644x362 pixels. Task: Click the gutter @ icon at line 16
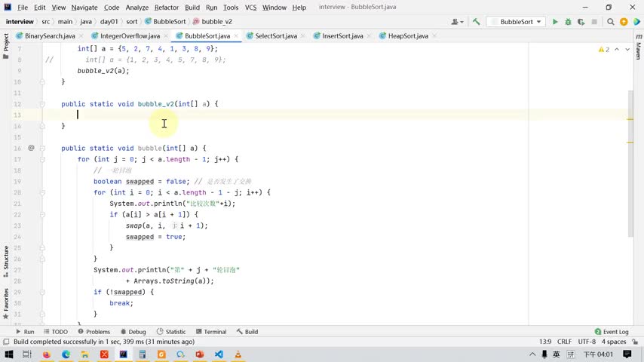(31, 148)
